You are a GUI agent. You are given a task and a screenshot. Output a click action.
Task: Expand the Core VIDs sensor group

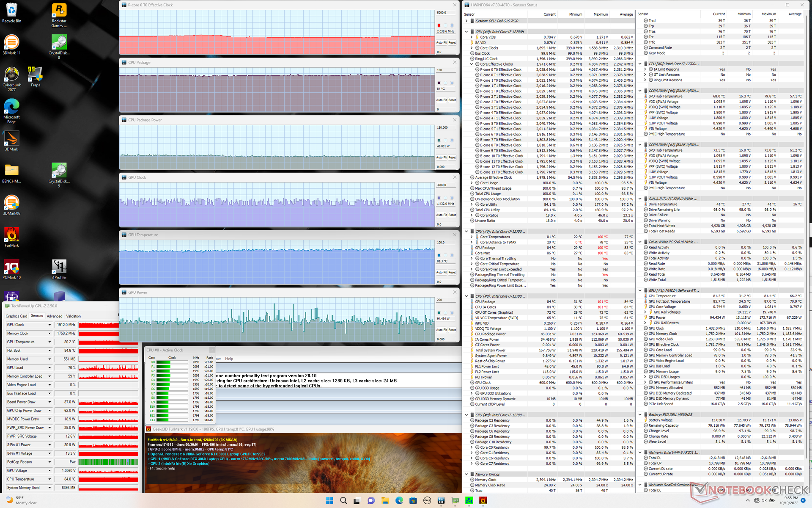click(x=472, y=37)
